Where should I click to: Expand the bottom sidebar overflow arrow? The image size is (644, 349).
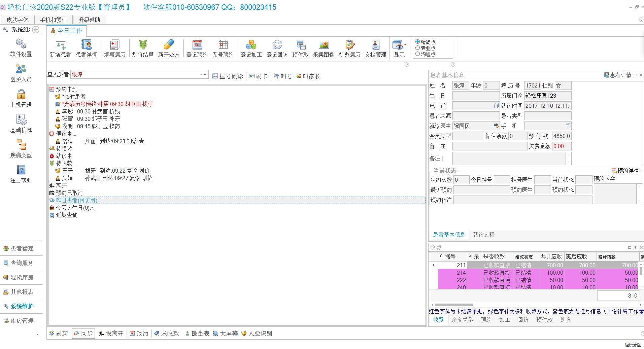(x=37, y=335)
